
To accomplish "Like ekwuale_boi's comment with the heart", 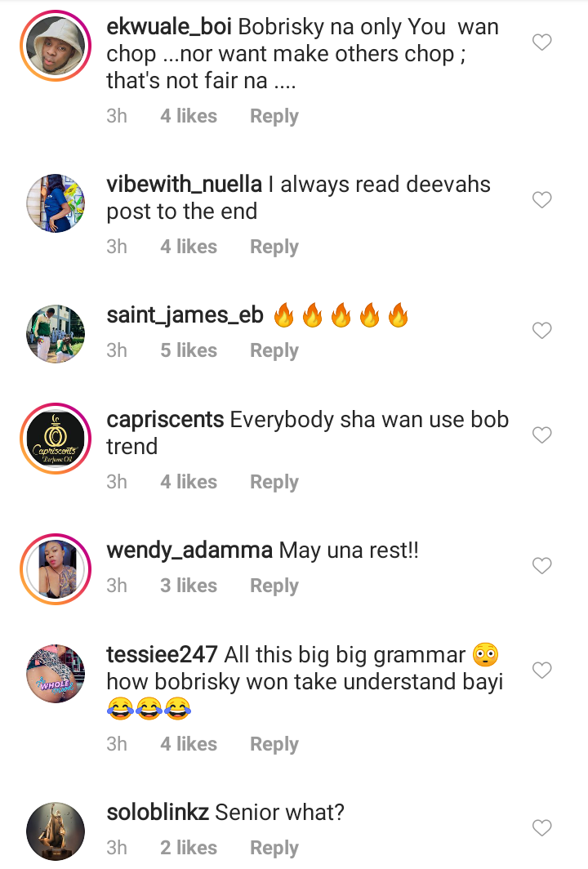I will coord(541,42).
